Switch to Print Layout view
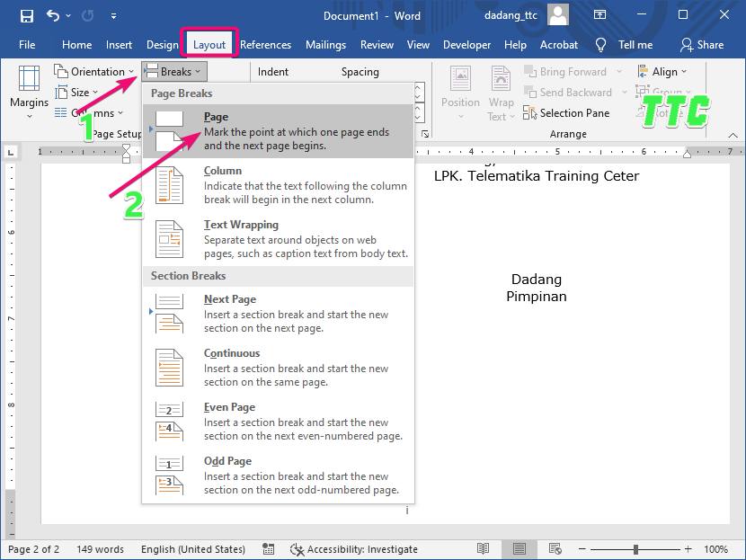Screen dimensions: 746x560 [520, 549]
